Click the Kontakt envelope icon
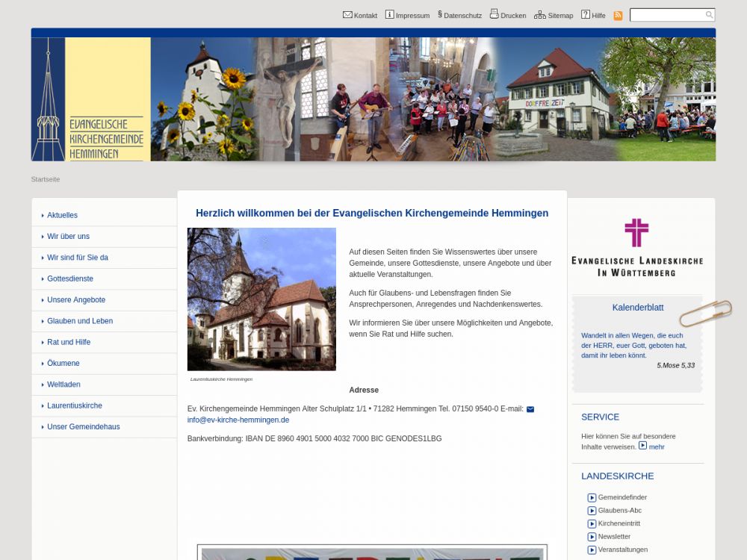This screenshot has width=747, height=560. click(347, 15)
